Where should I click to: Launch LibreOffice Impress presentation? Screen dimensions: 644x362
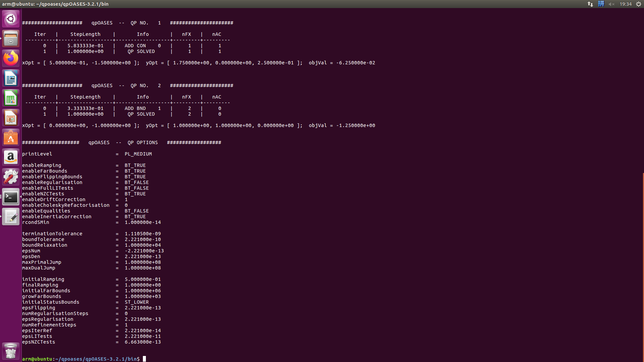point(11,118)
